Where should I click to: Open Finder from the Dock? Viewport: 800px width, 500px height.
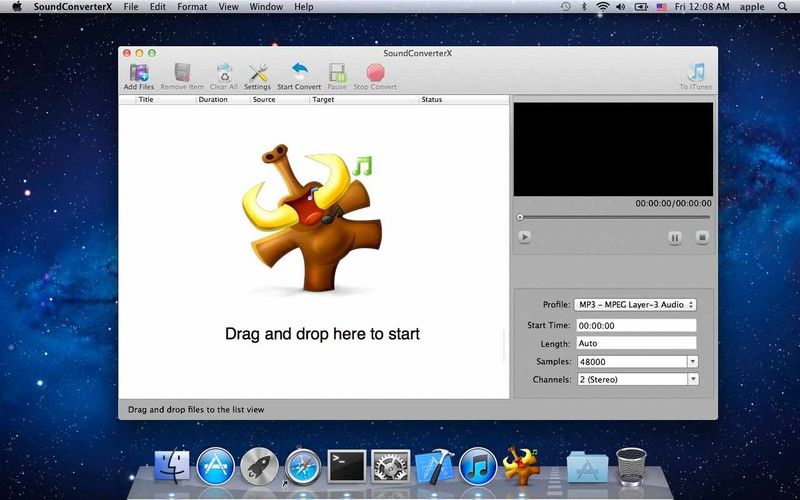point(172,466)
